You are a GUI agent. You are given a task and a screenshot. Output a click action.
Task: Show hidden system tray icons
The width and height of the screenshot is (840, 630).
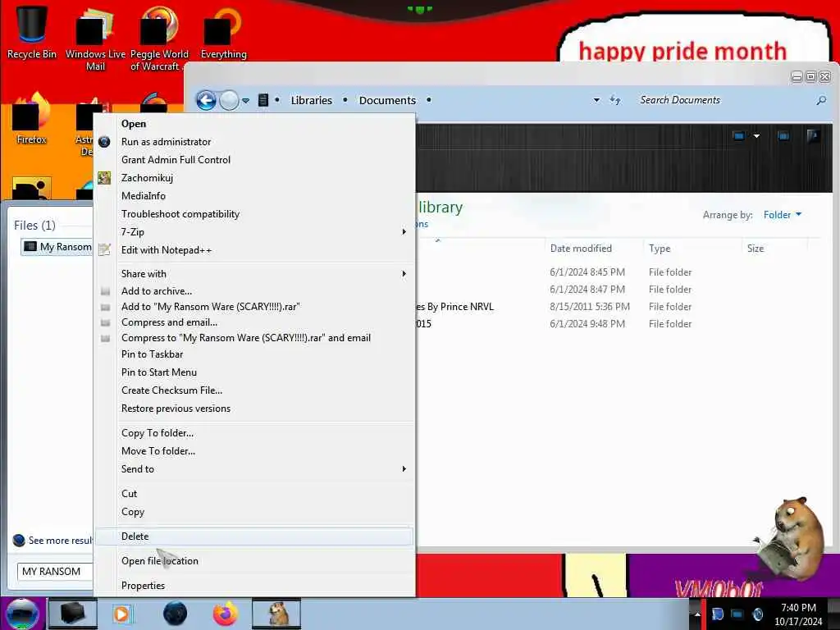697,614
